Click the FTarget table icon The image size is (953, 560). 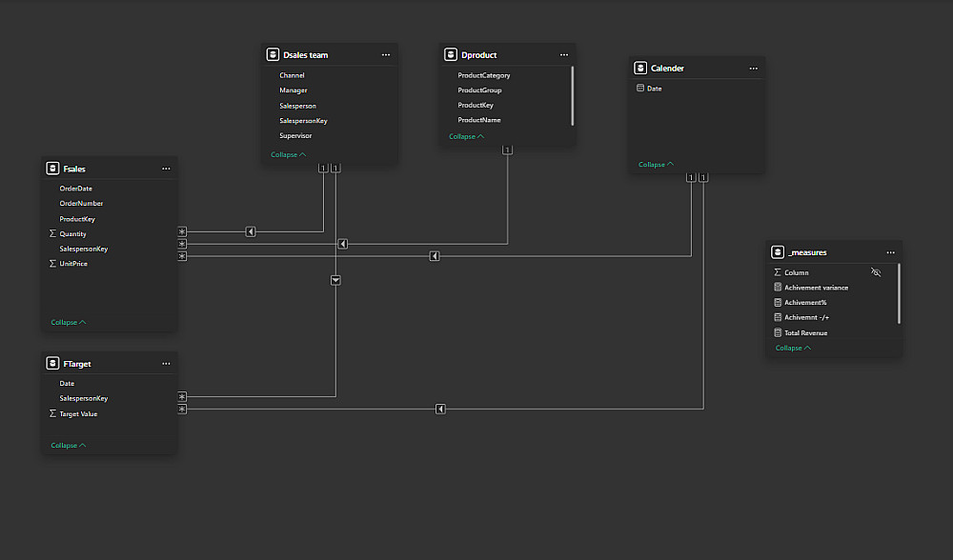click(52, 363)
